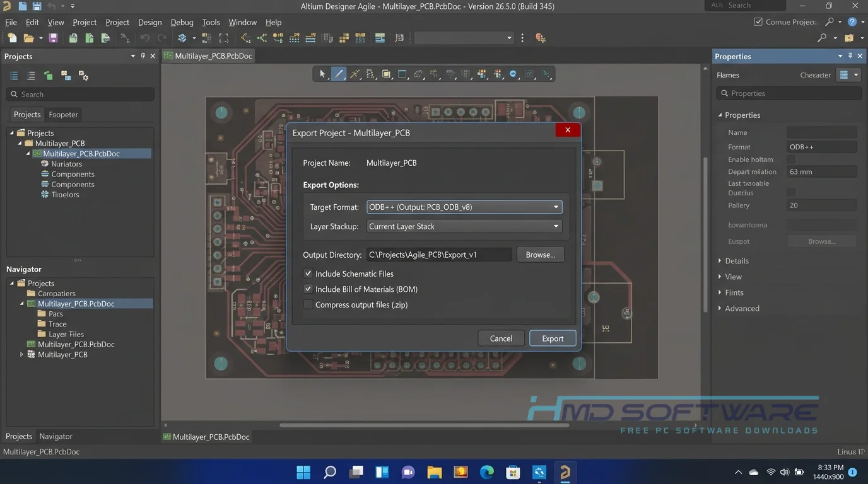This screenshot has width=868, height=484.
Task: Open the Tools menu
Action: point(211,22)
